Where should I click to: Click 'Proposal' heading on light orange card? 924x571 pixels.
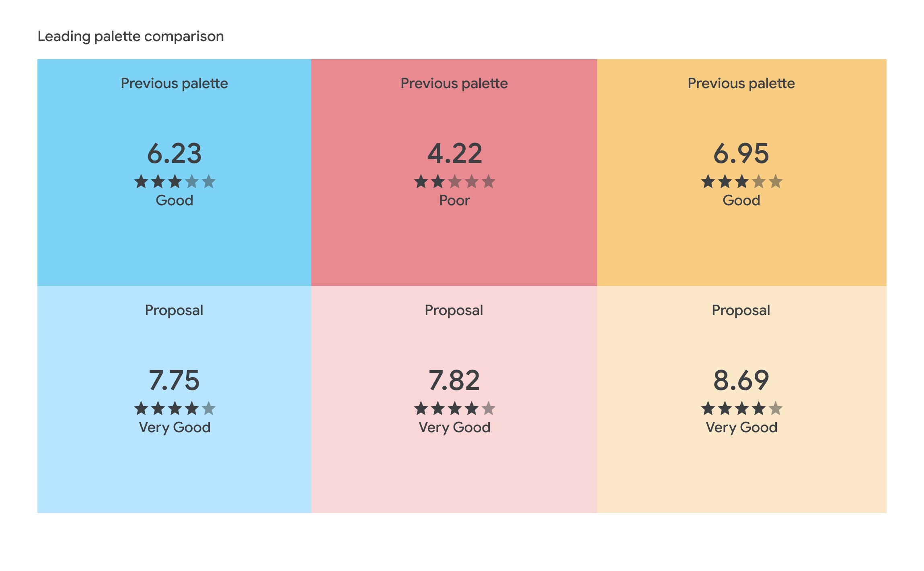741,310
